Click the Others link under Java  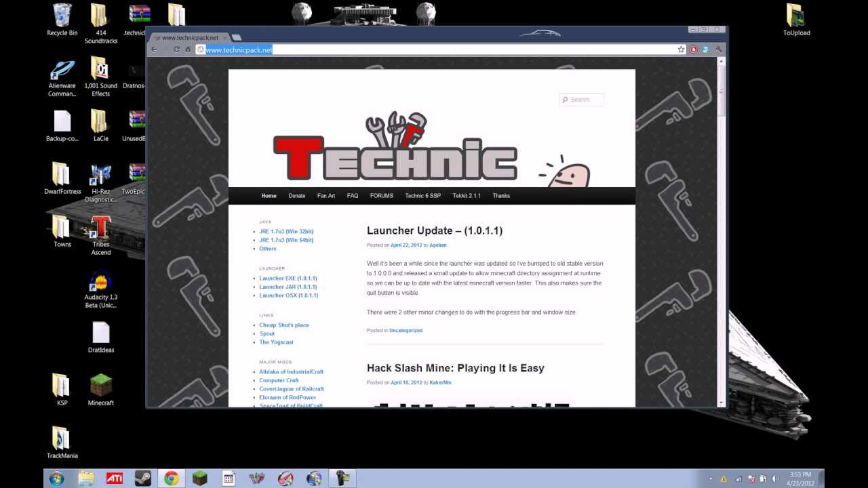268,249
